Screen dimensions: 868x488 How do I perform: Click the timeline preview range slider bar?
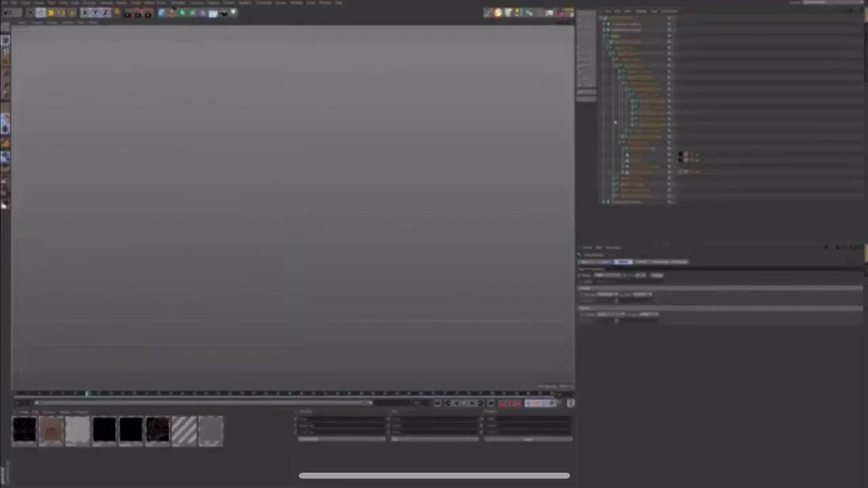203,403
